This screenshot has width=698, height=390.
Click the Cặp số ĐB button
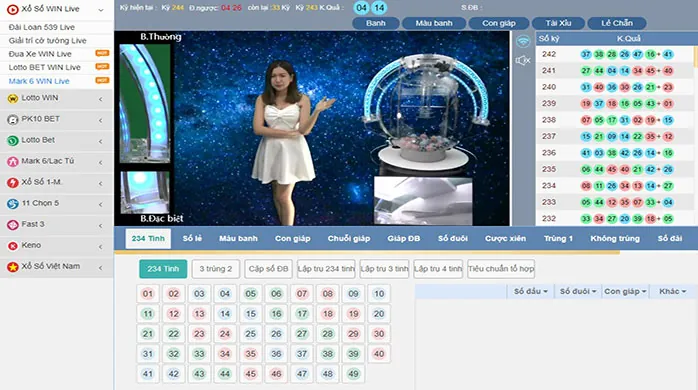(268, 269)
